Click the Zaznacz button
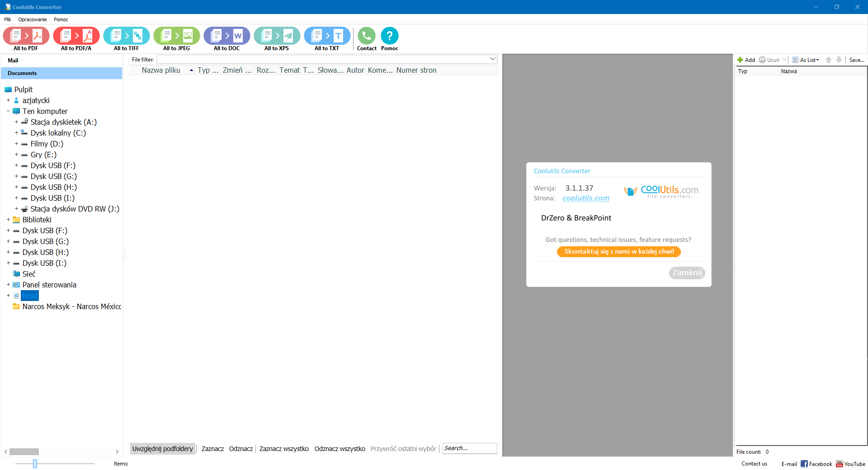 212,449
